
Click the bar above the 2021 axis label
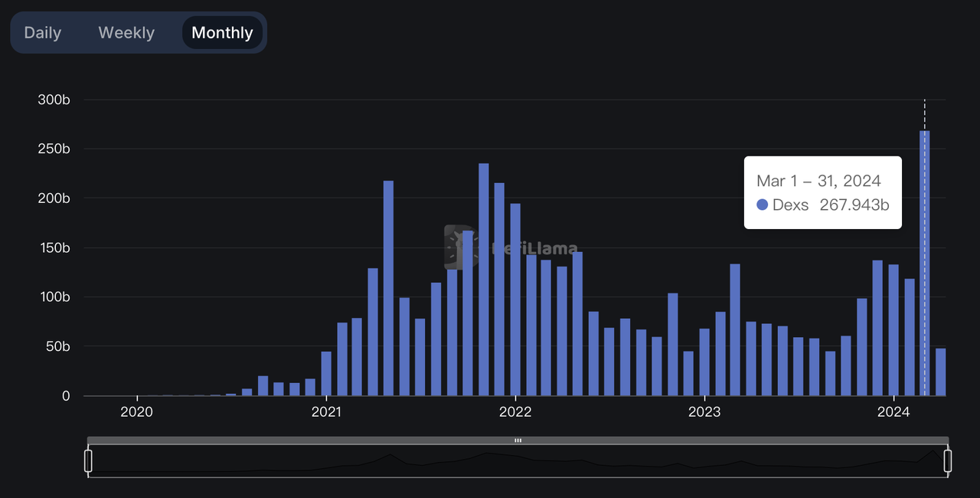tap(326, 374)
